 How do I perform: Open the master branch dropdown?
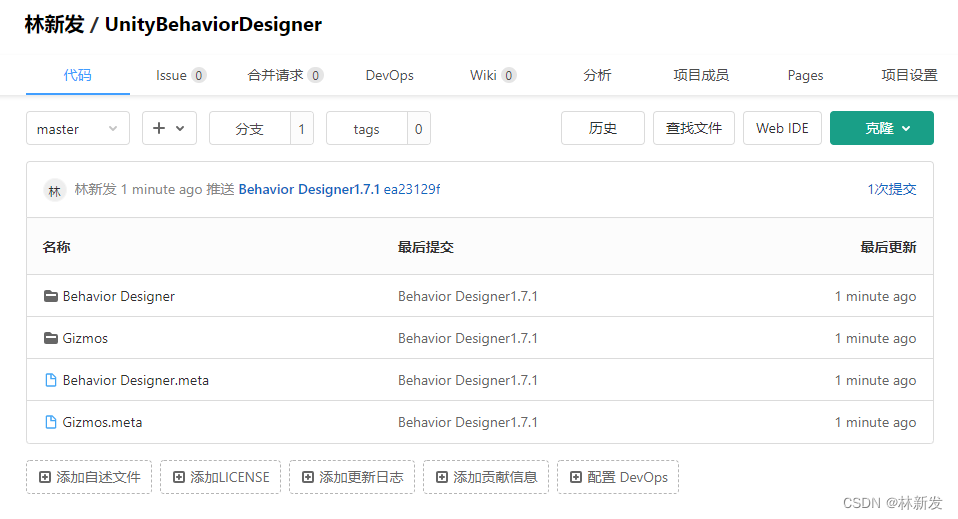pyautogui.click(x=78, y=128)
